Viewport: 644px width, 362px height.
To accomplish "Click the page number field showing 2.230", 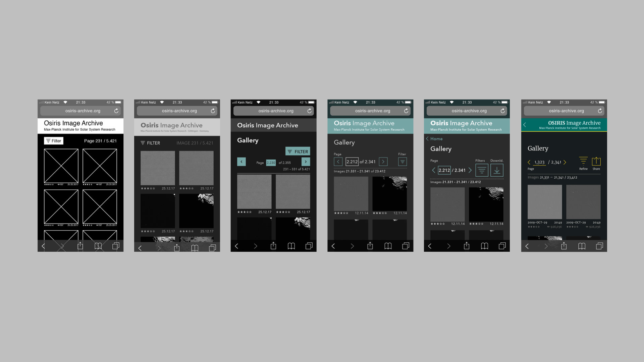I will coord(271,163).
